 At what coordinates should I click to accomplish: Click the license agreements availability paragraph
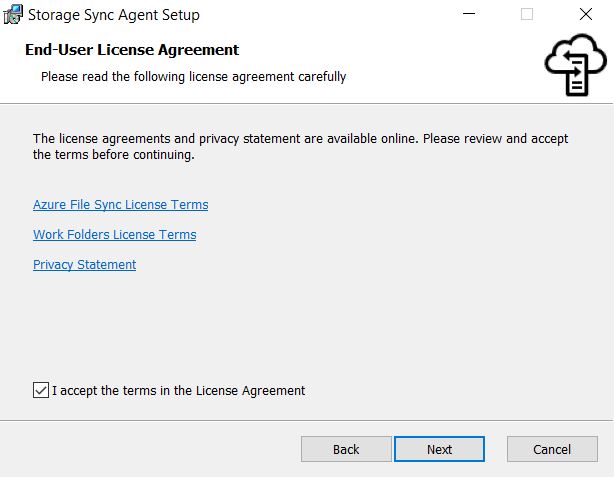pyautogui.click(x=300, y=146)
